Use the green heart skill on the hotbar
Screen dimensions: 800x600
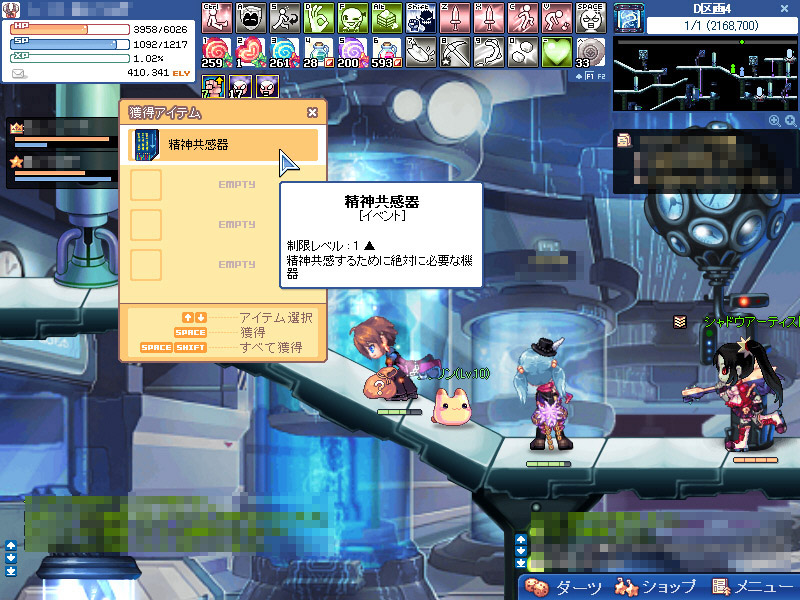pos(557,52)
